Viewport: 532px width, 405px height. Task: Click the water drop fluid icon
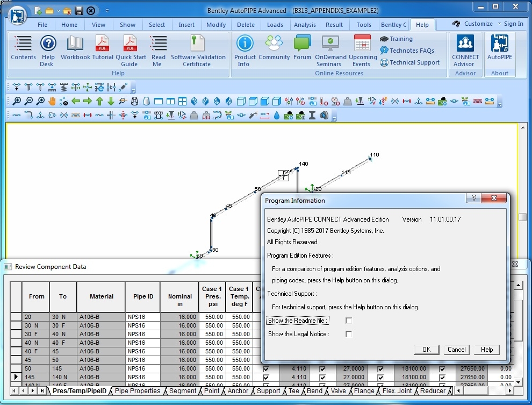point(277,116)
